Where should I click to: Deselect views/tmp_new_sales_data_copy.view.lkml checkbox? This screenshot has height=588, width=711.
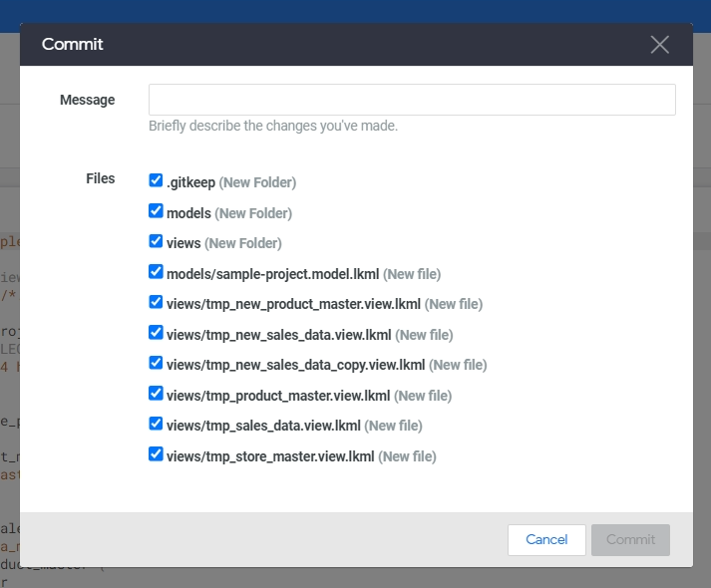tap(156, 363)
